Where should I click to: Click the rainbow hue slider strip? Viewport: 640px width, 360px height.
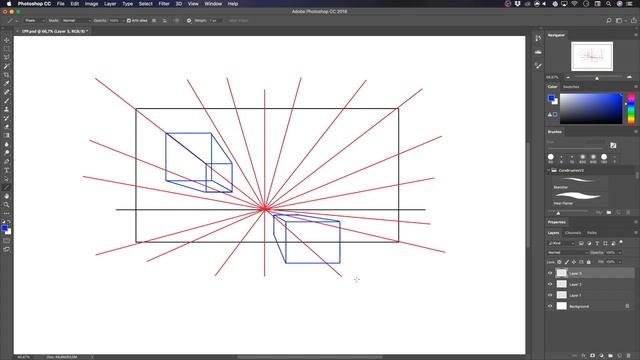(631, 109)
